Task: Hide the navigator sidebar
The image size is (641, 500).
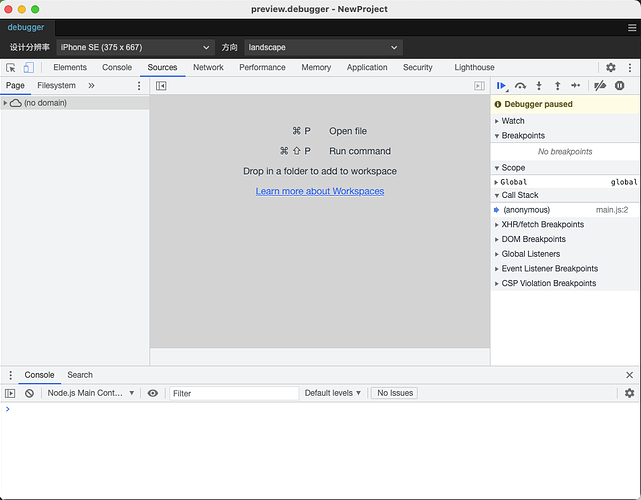Action: (x=161, y=86)
